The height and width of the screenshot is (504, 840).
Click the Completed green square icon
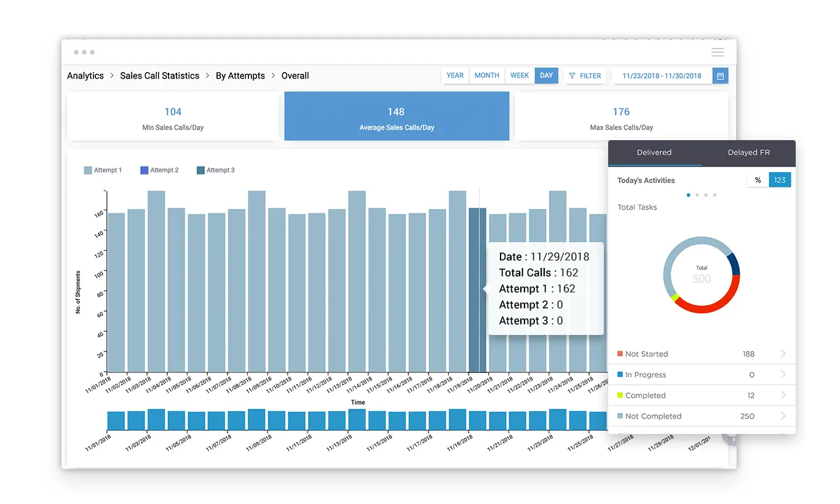(620, 395)
